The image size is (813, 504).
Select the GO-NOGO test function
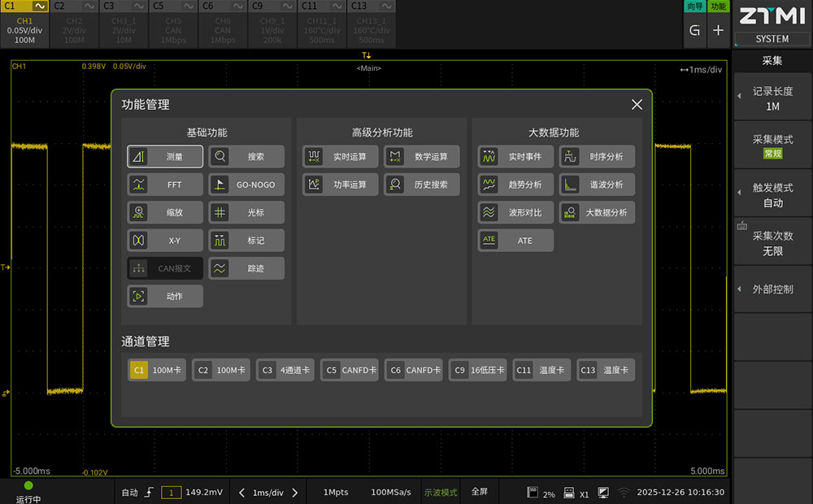coord(246,185)
